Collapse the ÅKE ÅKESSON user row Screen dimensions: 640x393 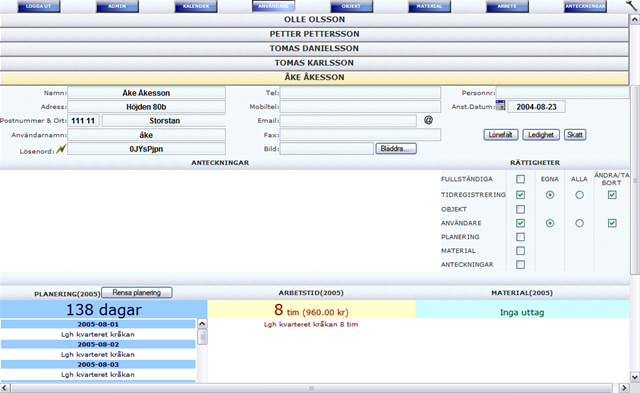(314, 77)
